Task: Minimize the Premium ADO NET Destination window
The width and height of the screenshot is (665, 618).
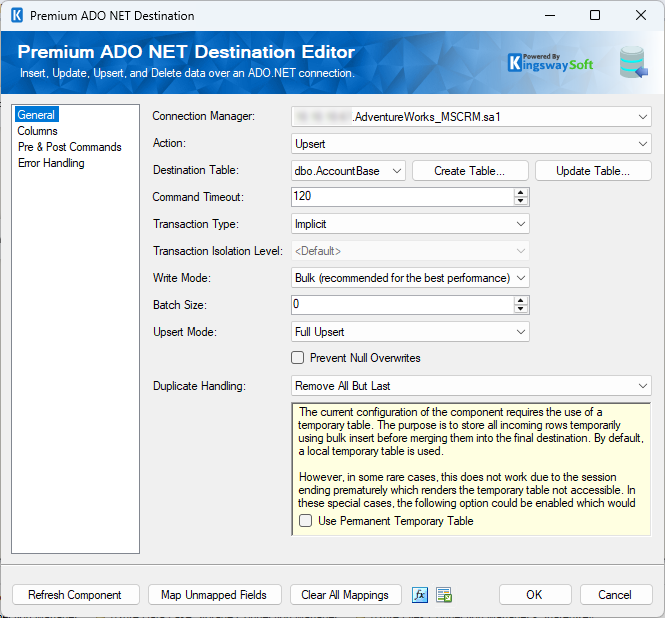Action: pos(550,15)
